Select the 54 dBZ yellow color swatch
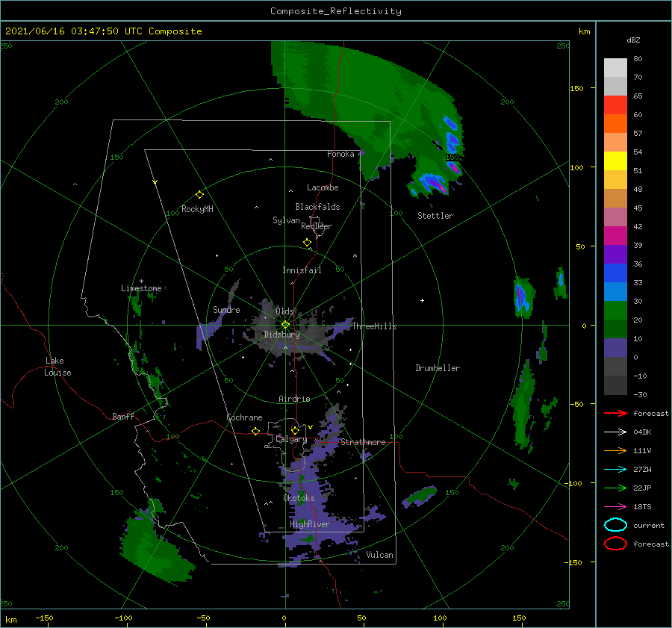This screenshot has height=628, width=672. (615, 161)
